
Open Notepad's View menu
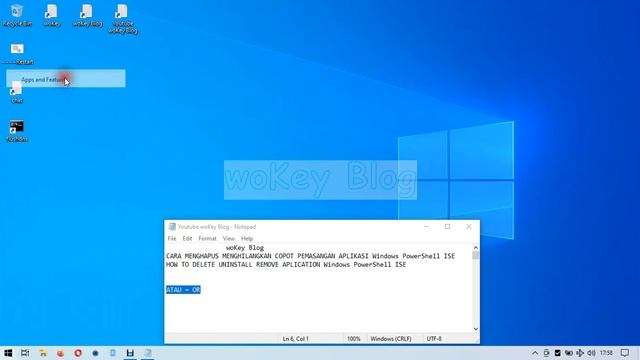[229, 238]
